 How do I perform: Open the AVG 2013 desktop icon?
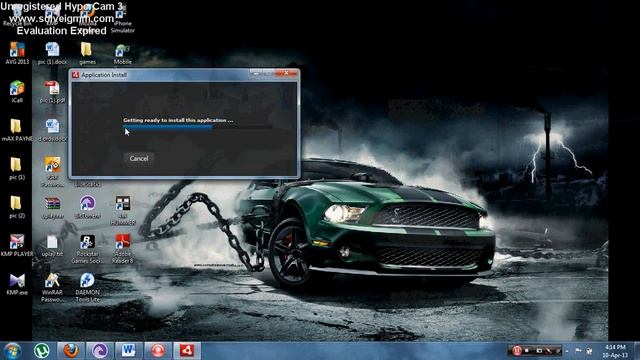point(17,53)
